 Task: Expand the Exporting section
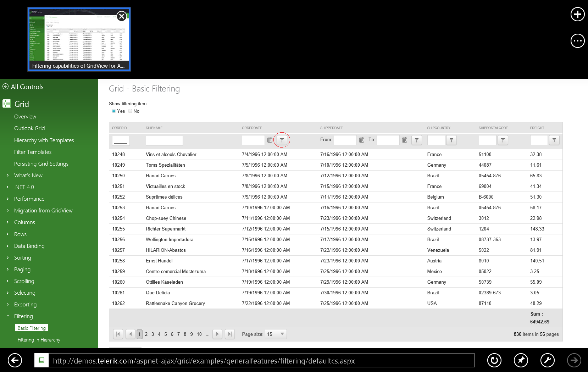click(7, 304)
